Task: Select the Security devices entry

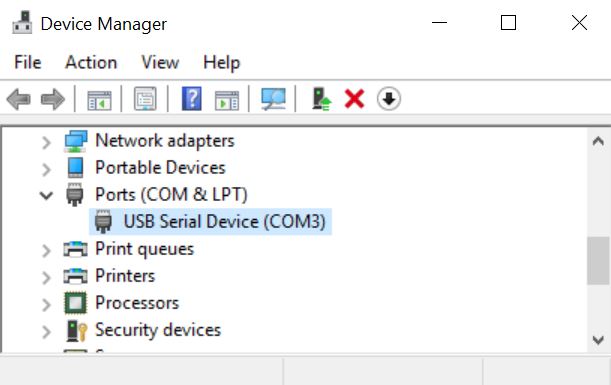Action: [158, 330]
